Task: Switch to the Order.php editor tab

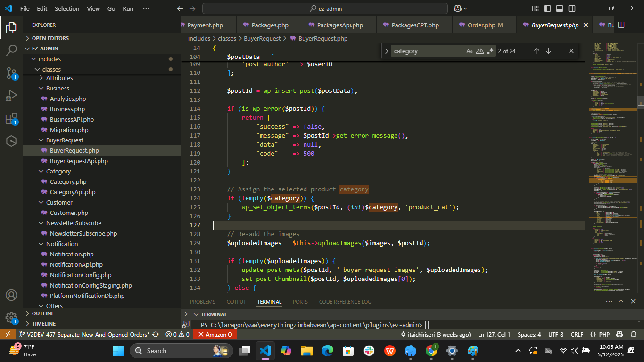Action: click(x=481, y=25)
